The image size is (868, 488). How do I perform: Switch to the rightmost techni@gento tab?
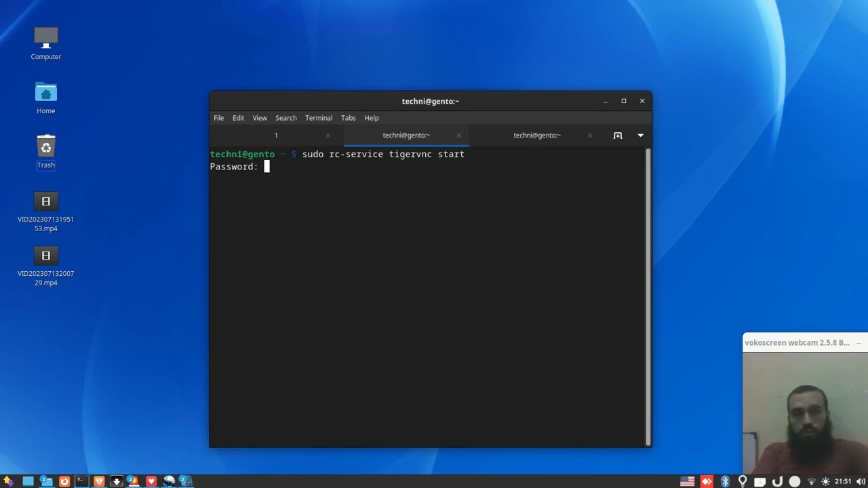pyautogui.click(x=537, y=136)
